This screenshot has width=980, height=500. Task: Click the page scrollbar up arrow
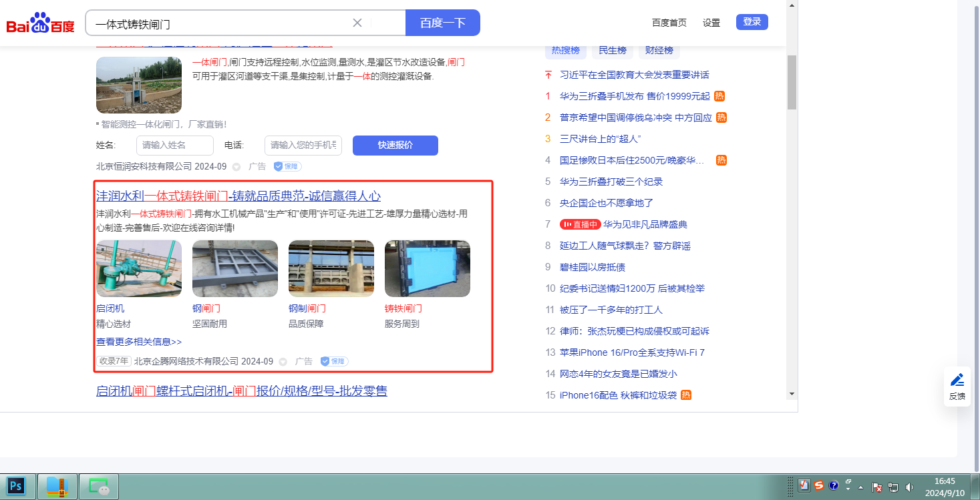pos(792,5)
